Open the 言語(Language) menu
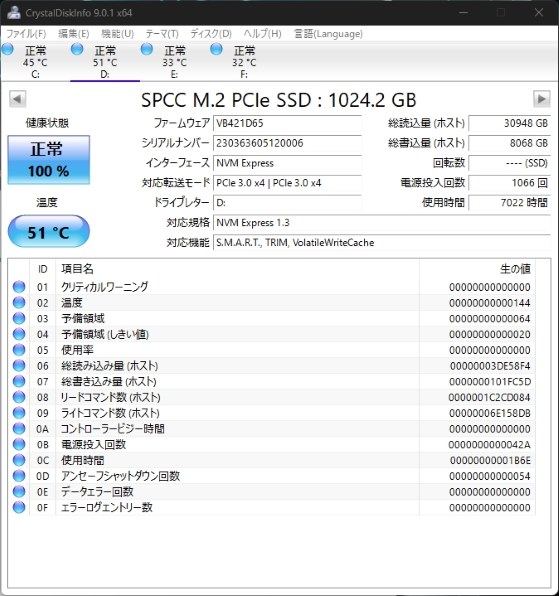Screen dimensions: 559x596 [x=328, y=34]
